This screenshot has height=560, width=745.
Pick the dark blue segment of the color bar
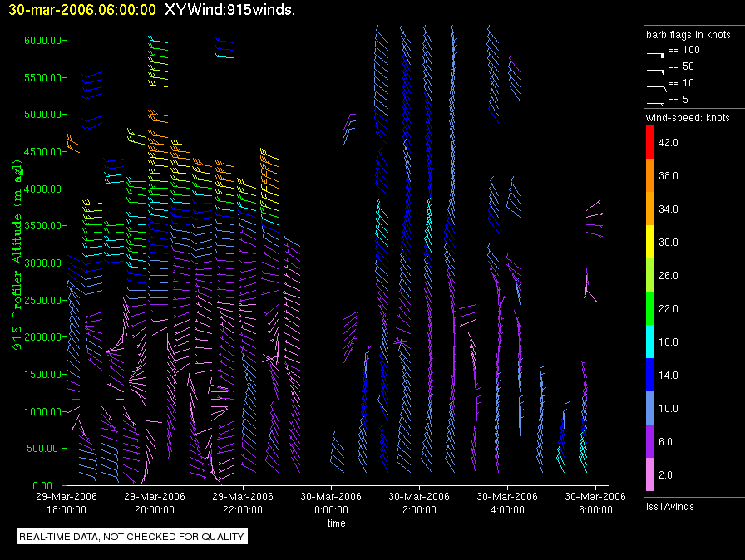(x=650, y=375)
